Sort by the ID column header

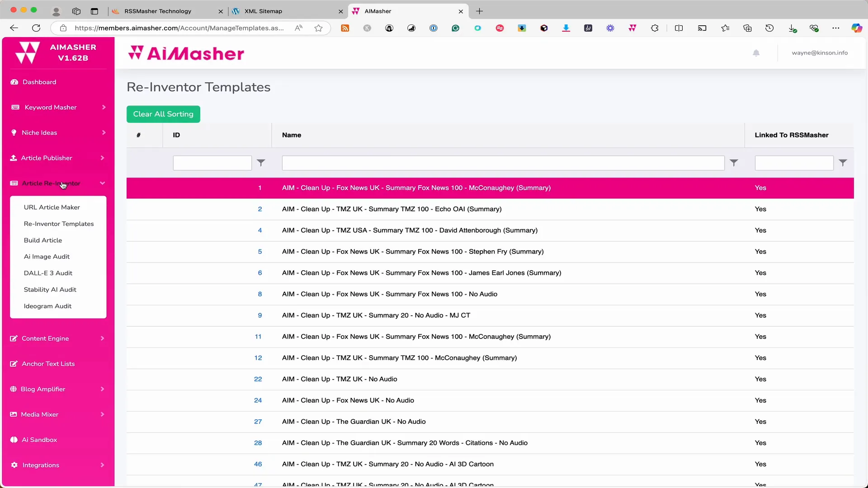(x=176, y=135)
